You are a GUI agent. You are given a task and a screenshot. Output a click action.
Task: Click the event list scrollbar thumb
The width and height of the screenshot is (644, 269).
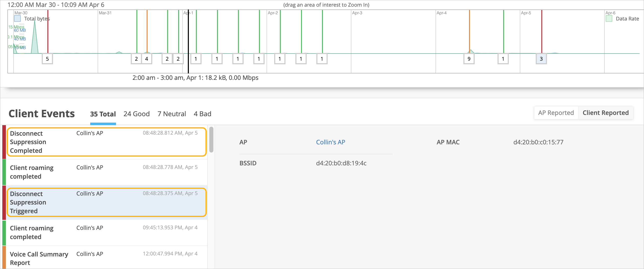click(211, 139)
